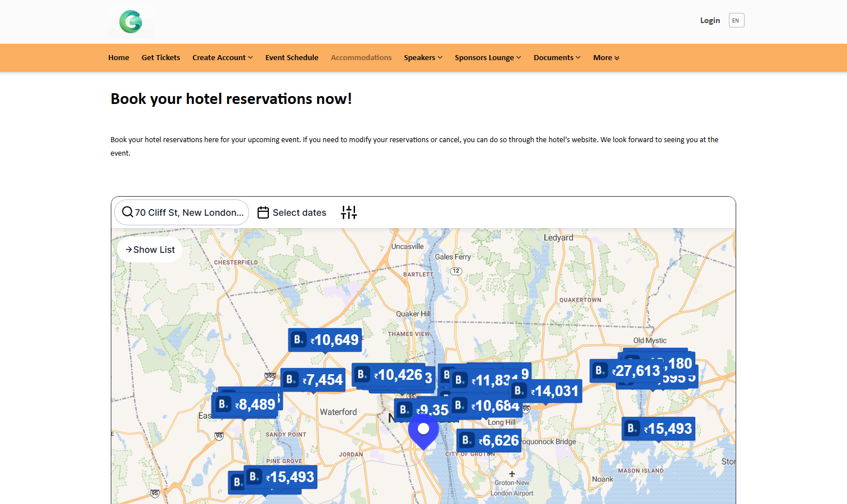
Task: Expand the Speakers dropdown menu
Action: coord(423,58)
